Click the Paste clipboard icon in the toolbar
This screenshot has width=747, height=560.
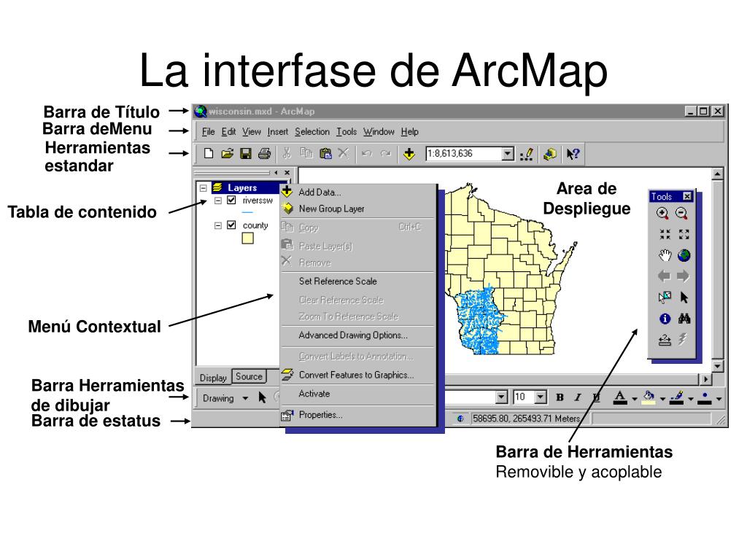click(325, 153)
